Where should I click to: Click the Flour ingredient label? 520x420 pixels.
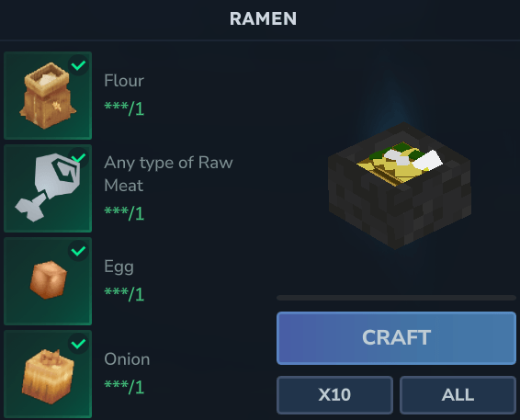click(124, 81)
